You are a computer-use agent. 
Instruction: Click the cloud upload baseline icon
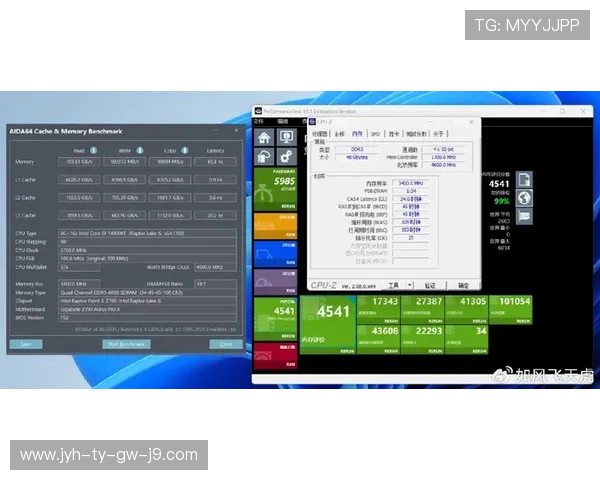(x=264, y=157)
